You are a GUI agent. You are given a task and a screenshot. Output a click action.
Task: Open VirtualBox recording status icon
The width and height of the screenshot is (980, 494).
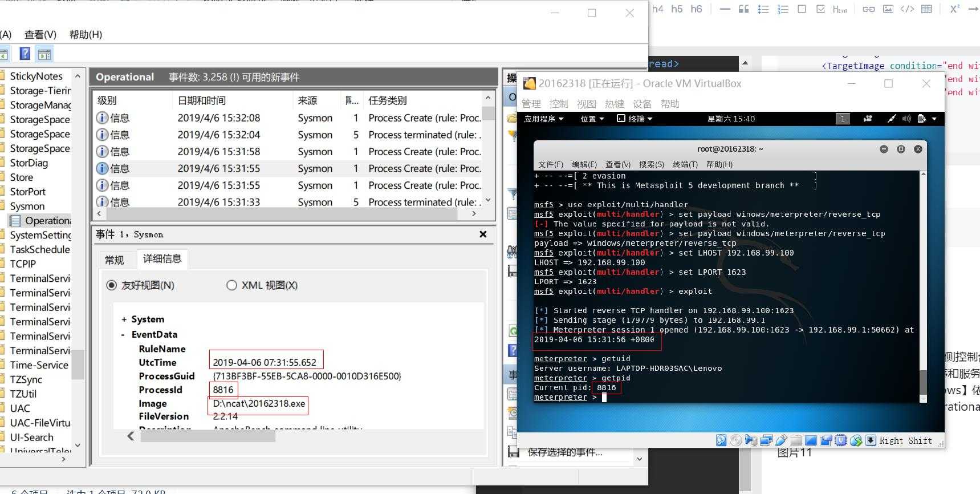(x=826, y=440)
